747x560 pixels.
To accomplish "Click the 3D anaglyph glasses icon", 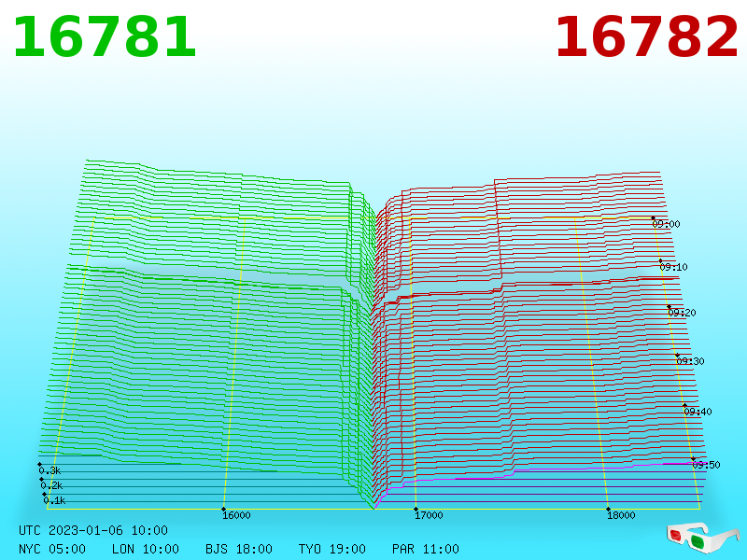I will pos(702,538).
